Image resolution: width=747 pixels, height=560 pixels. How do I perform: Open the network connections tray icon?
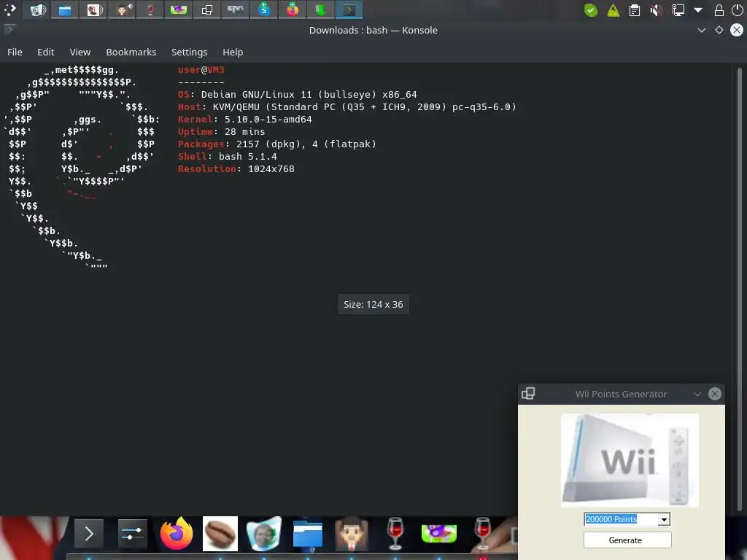point(678,10)
